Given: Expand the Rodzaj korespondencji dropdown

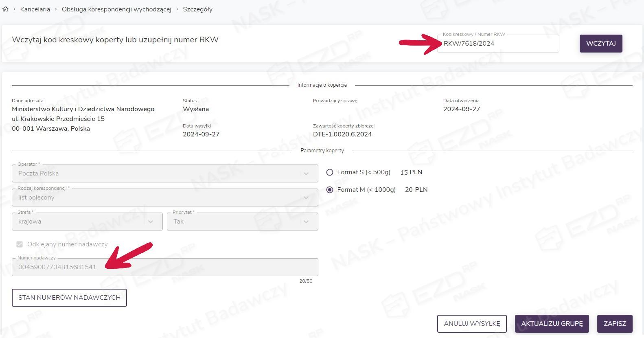Looking at the screenshot, I should click(x=165, y=198).
